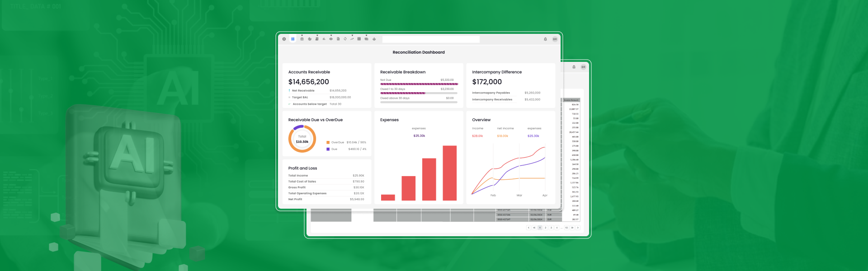Click the pie chart icon in toolbar

(310, 39)
